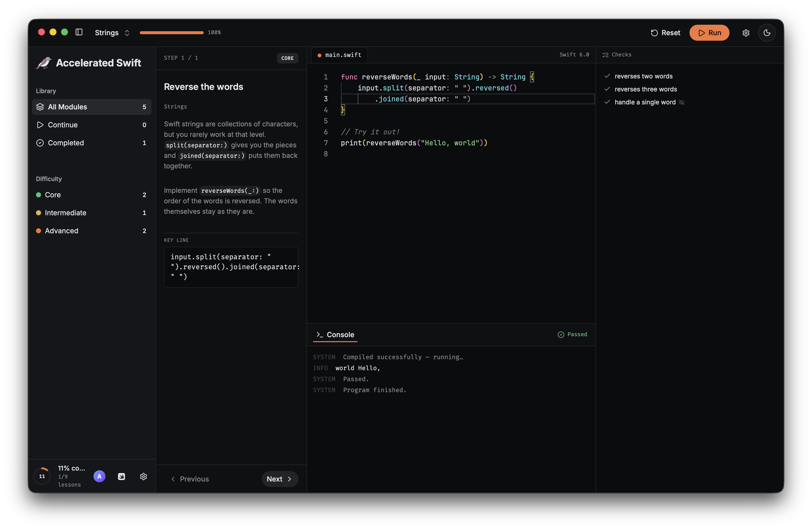Click the Checks list icon

605,55
